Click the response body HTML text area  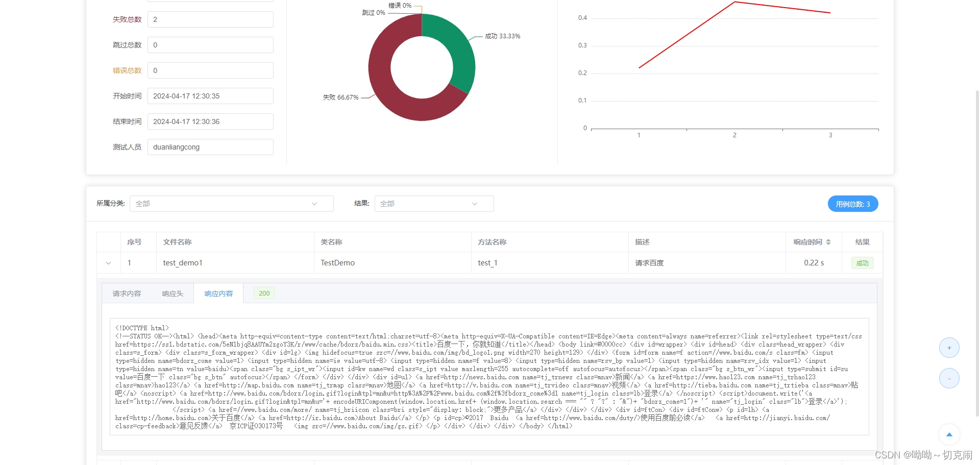point(489,377)
